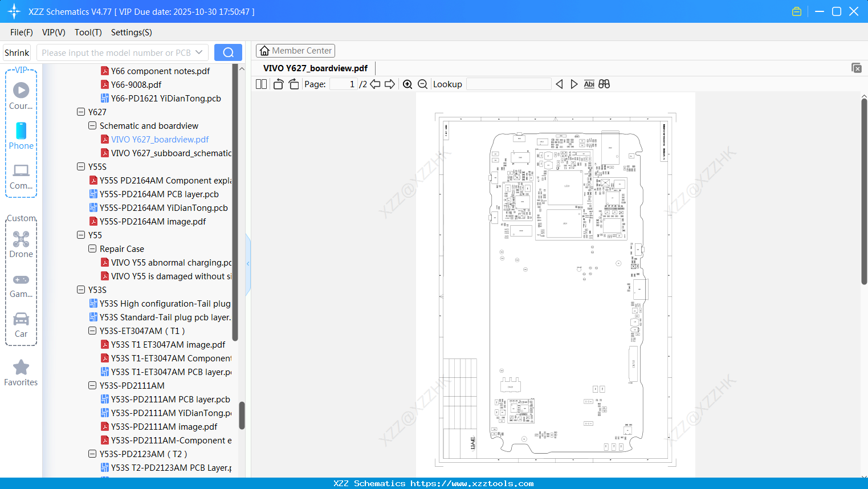This screenshot has width=868, height=489.
Task: Go to the previous page arrow
Action: click(x=375, y=84)
